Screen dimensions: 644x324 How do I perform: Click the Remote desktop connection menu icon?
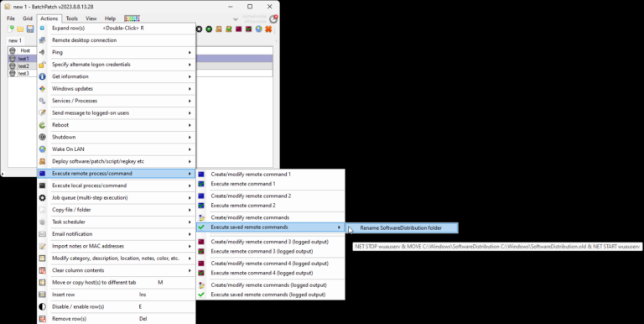[42, 40]
